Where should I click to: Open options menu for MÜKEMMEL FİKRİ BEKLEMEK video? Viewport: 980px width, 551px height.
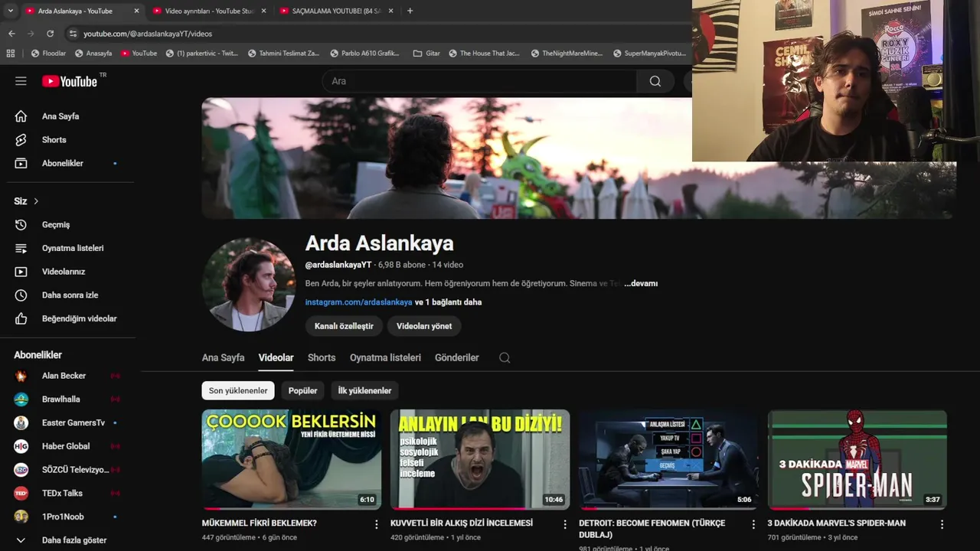click(x=376, y=524)
